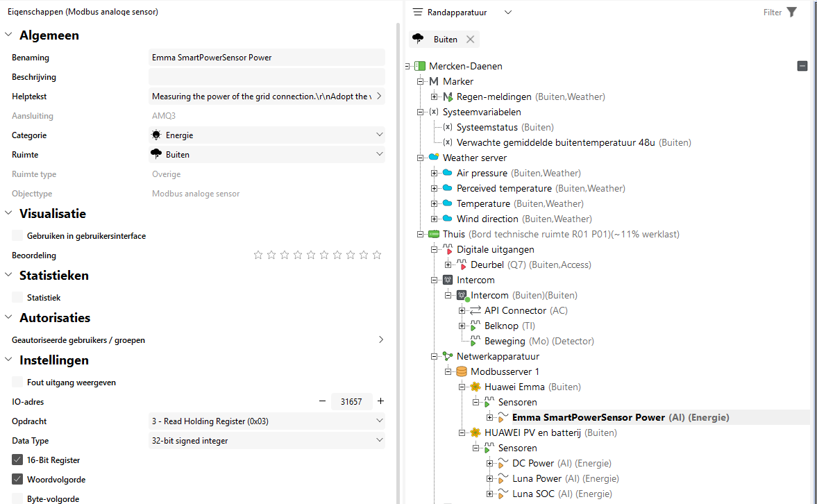817x504 pixels.
Task: Click the Intercom device icon with green dot
Action: point(463,296)
